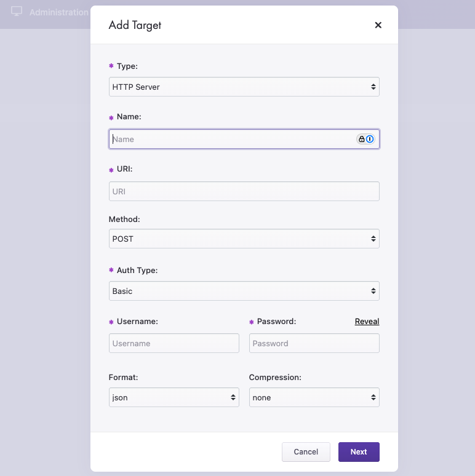Select the Username input box
The width and height of the screenshot is (475, 476).
(x=174, y=343)
